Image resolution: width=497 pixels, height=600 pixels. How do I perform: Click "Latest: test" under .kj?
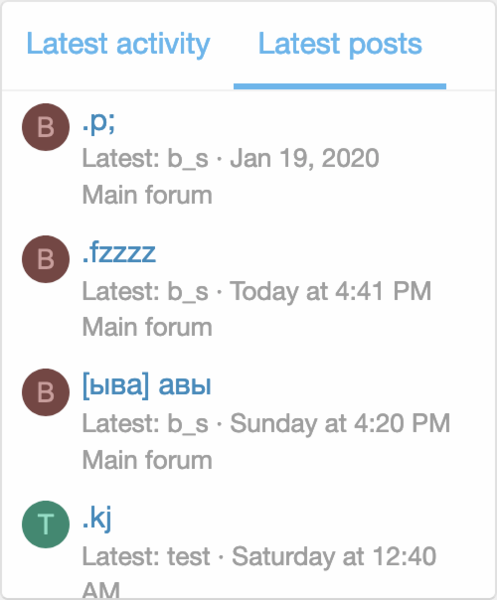146,556
